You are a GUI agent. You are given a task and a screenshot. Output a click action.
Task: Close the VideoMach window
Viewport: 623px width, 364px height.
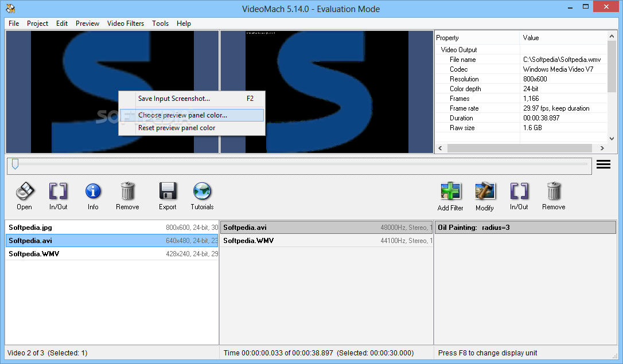click(606, 7)
